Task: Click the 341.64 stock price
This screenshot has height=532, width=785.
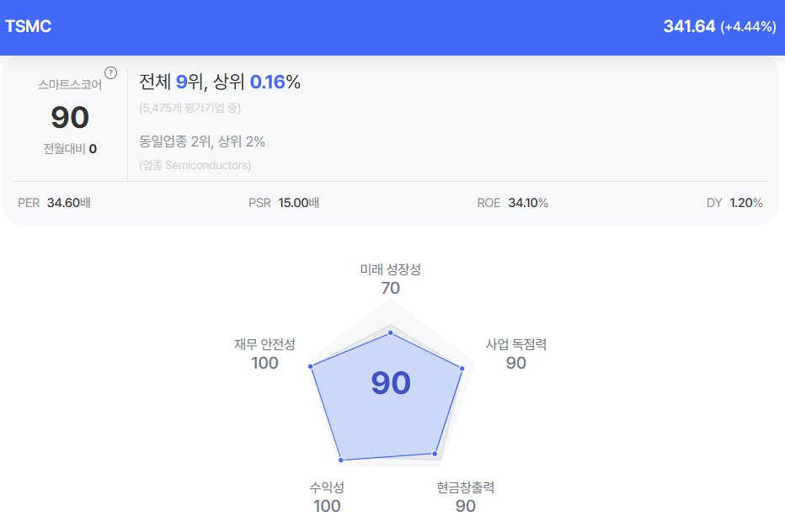Action: pyautogui.click(x=688, y=26)
